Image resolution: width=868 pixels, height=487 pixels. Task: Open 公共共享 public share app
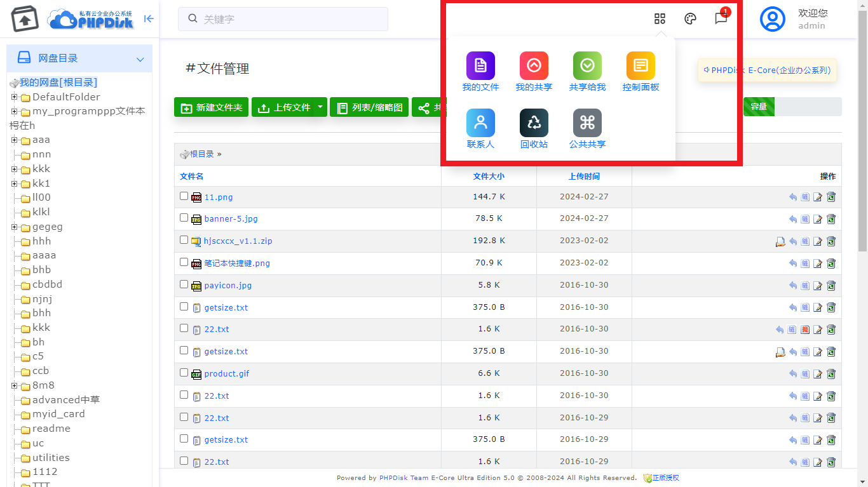pos(587,130)
